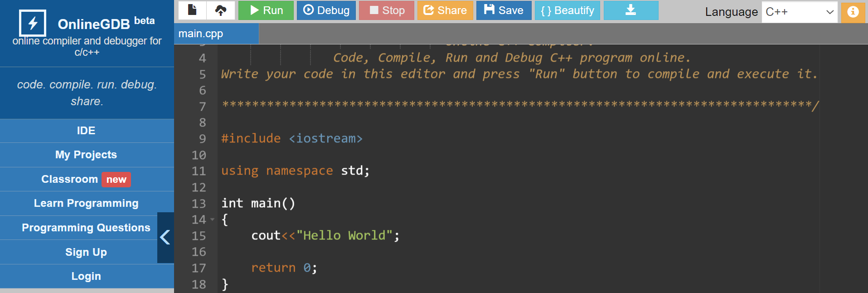Open the Language dropdown showing C++

(800, 12)
